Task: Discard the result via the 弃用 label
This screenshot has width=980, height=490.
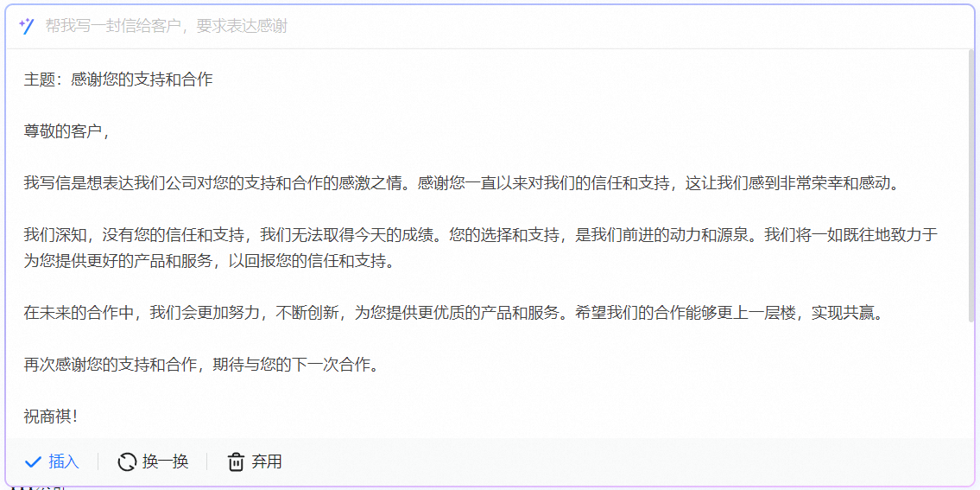Action: click(x=267, y=462)
